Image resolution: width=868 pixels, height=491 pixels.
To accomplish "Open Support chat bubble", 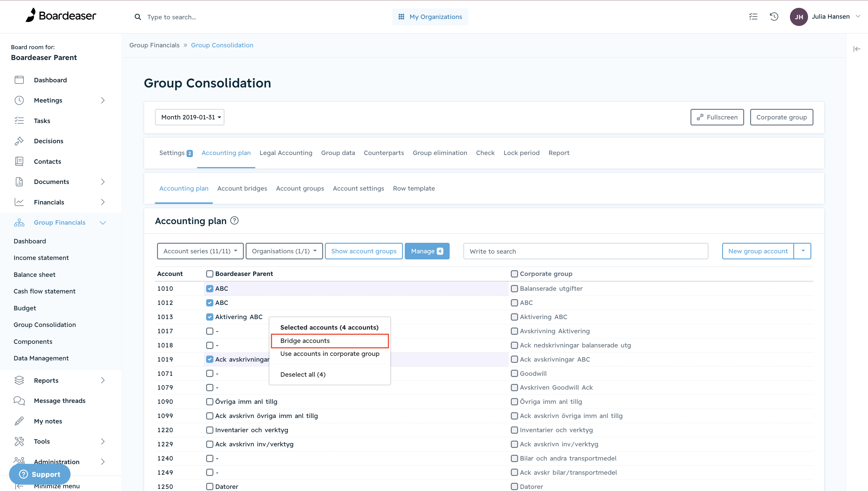I will point(40,474).
